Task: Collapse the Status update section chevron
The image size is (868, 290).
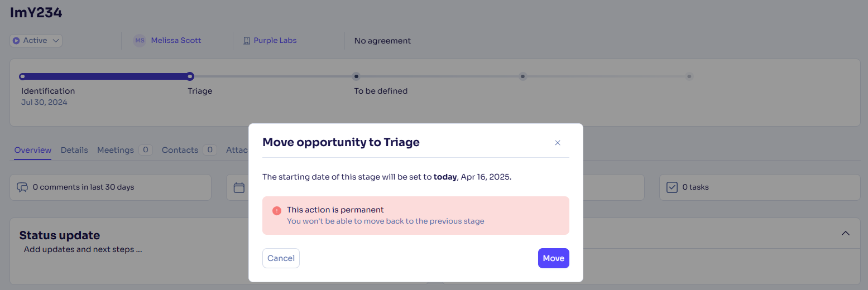Action: 845,233
